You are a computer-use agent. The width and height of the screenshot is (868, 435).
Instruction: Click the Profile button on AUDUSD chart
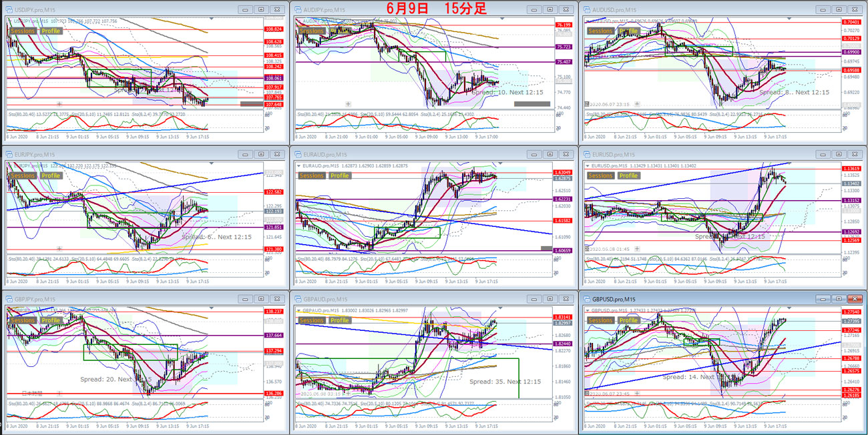tap(628, 31)
